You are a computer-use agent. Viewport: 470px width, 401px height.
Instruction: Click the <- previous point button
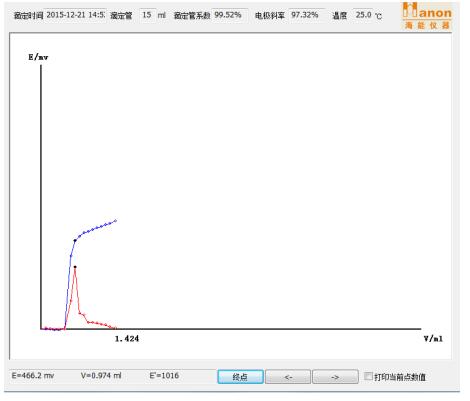pyautogui.click(x=288, y=377)
